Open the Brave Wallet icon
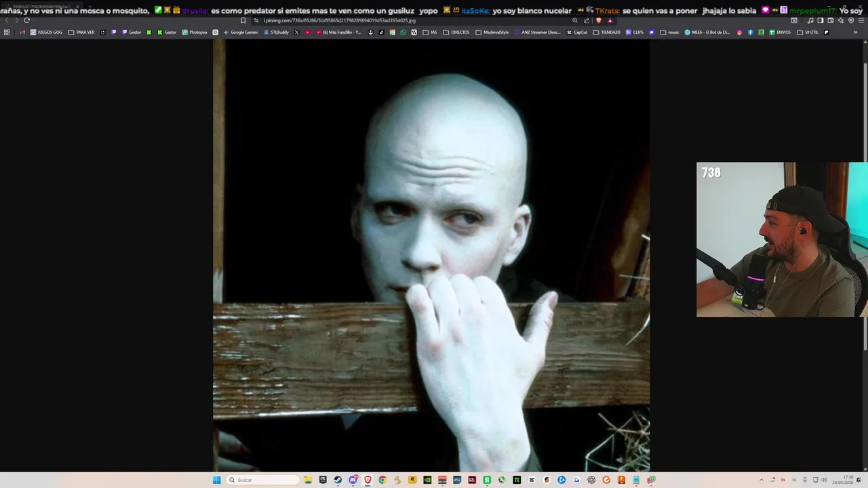 coord(830,20)
